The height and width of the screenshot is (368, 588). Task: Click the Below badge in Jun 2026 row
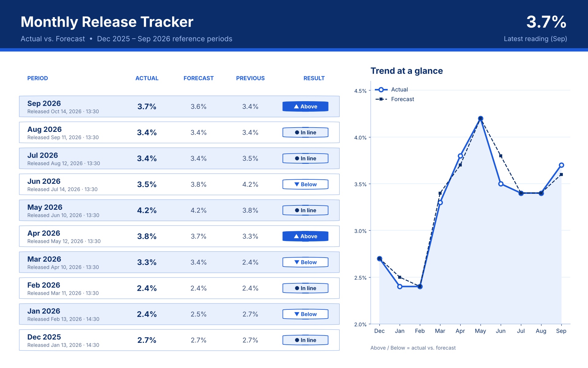click(x=305, y=184)
